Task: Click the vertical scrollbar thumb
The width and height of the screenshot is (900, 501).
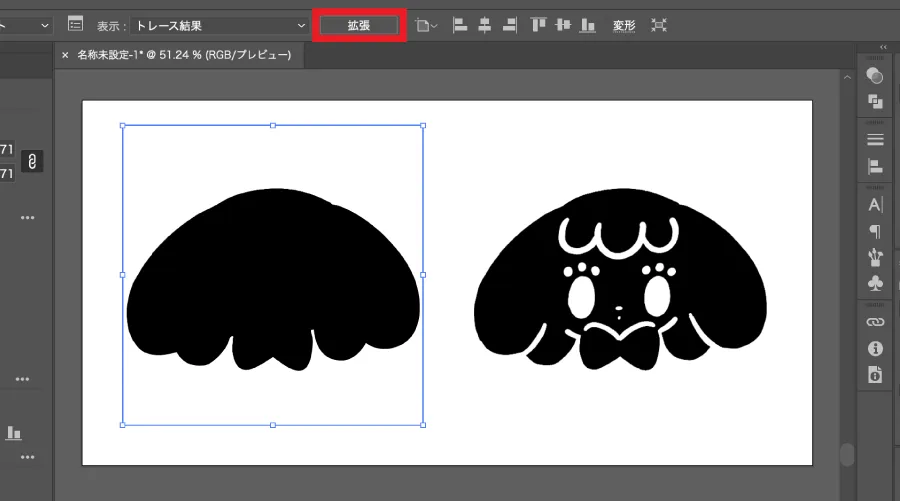Action: (847, 455)
